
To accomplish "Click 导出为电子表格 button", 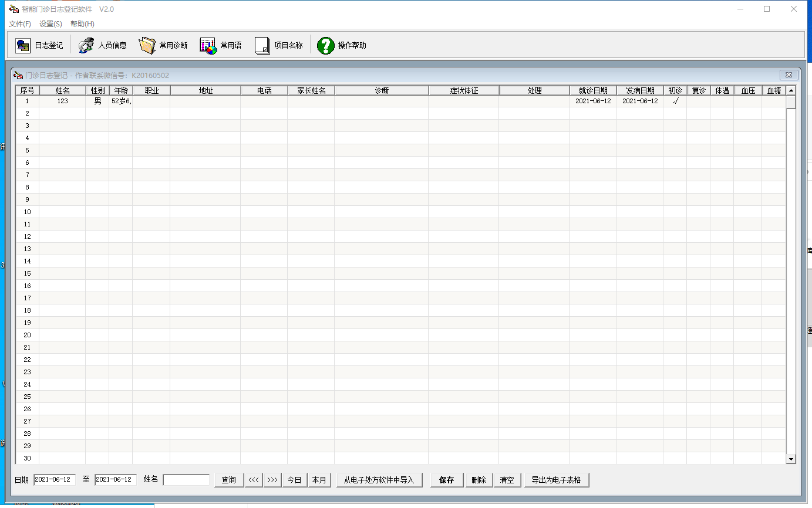I will 557,480.
